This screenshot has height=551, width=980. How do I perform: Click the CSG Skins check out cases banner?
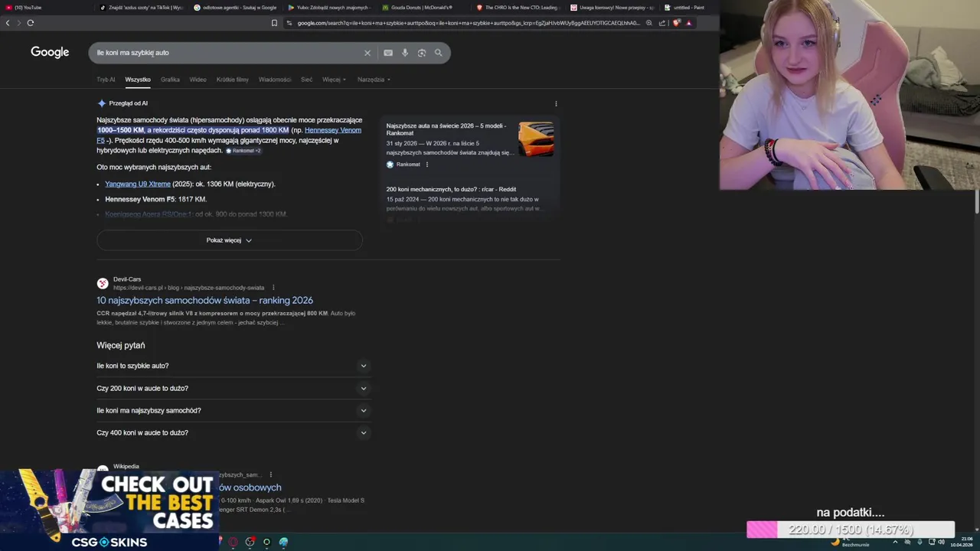[x=109, y=510]
